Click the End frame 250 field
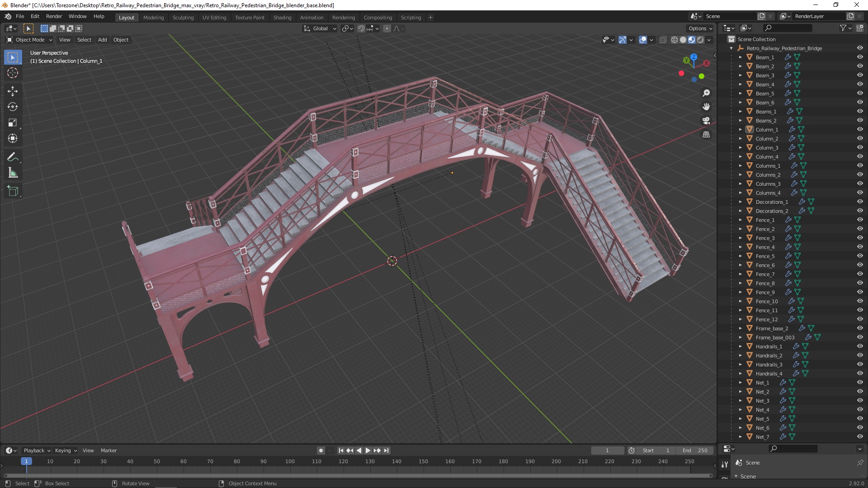The image size is (868, 488). pos(695,450)
